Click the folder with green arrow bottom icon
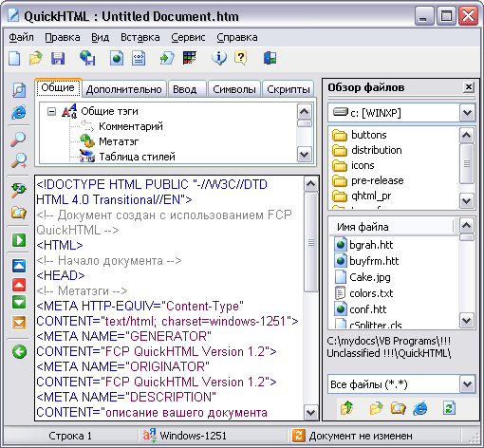 click(x=376, y=408)
